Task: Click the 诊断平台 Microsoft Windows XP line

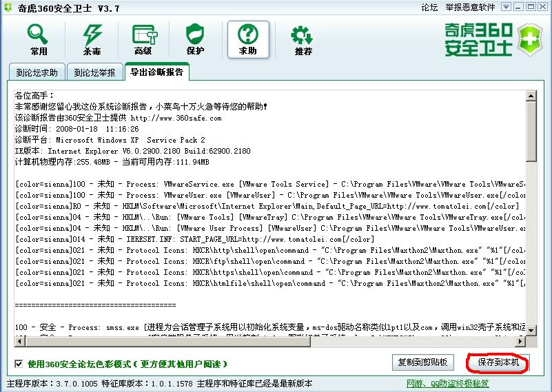Action: (x=110, y=140)
